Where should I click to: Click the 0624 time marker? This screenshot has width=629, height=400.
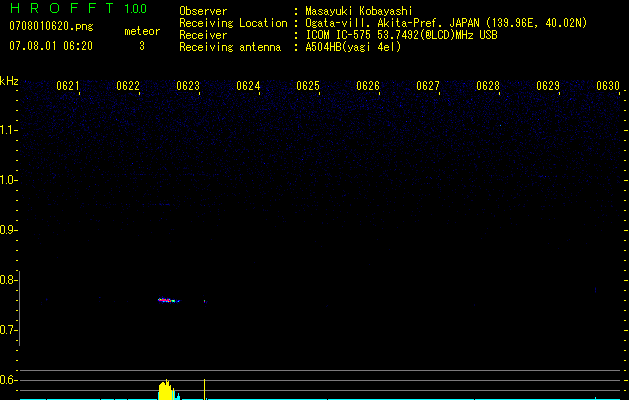[x=248, y=86]
